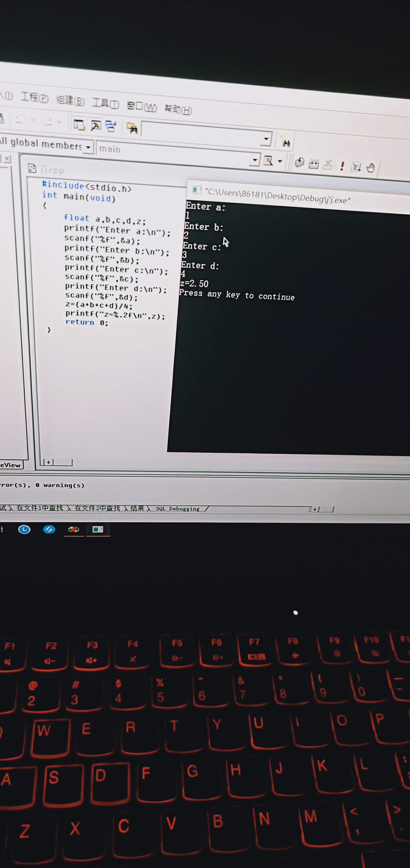Click the Compile icon on build toolbar

(299, 163)
